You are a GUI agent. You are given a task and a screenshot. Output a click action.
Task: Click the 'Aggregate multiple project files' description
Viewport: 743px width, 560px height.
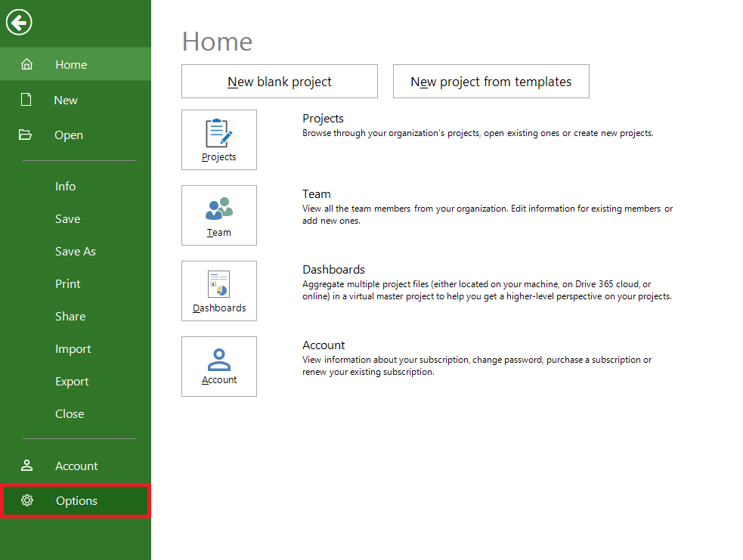pos(487,290)
